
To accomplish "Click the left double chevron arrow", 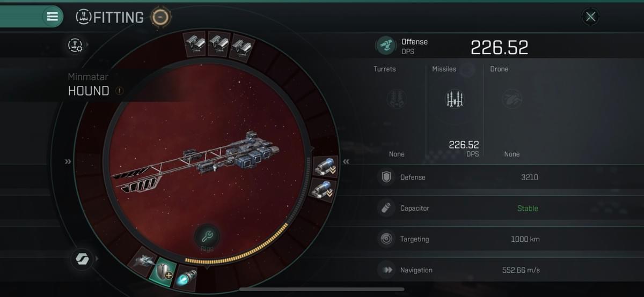I will pyautogui.click(x=68, y=161).
